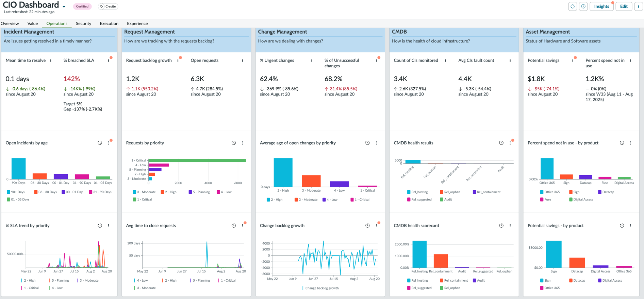644x299 pixels.
Task: Open clock icon on Potential savings by product
Action: point(622,226)
